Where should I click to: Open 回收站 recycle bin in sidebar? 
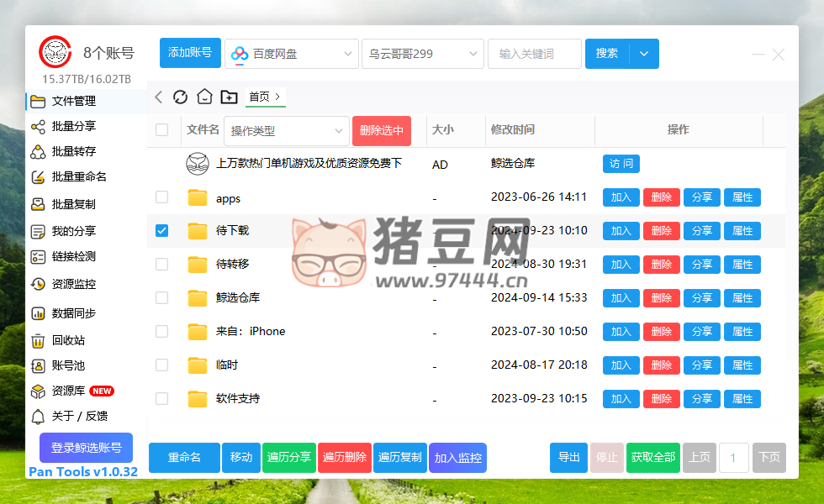tap(67, 340)
